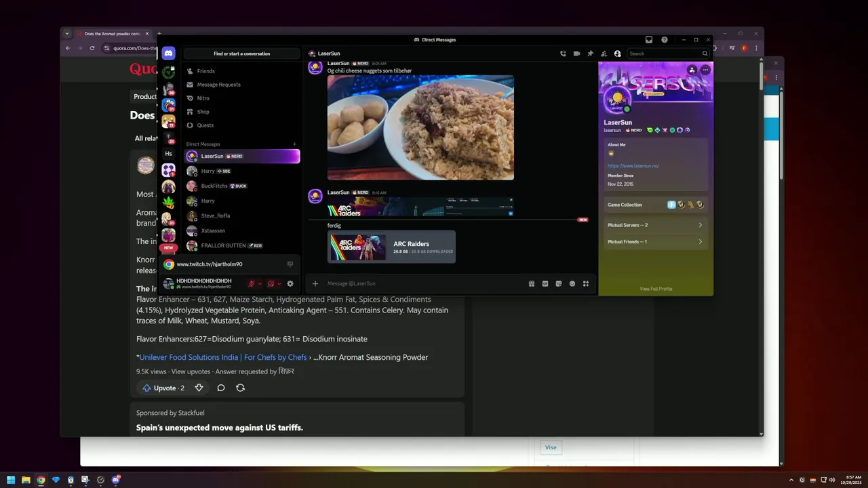The image size is (868, 488).
Task: Open Discord help icon
Action: (x=665, y=40)
